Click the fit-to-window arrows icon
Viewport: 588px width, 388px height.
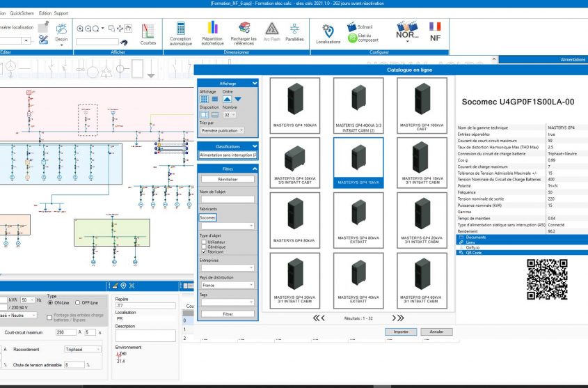[120, 29]
